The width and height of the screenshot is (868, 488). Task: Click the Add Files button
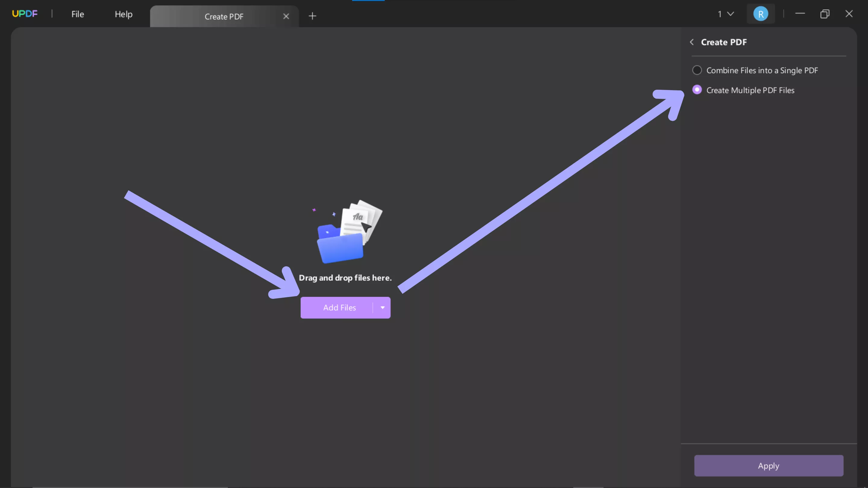coord(339,308)
